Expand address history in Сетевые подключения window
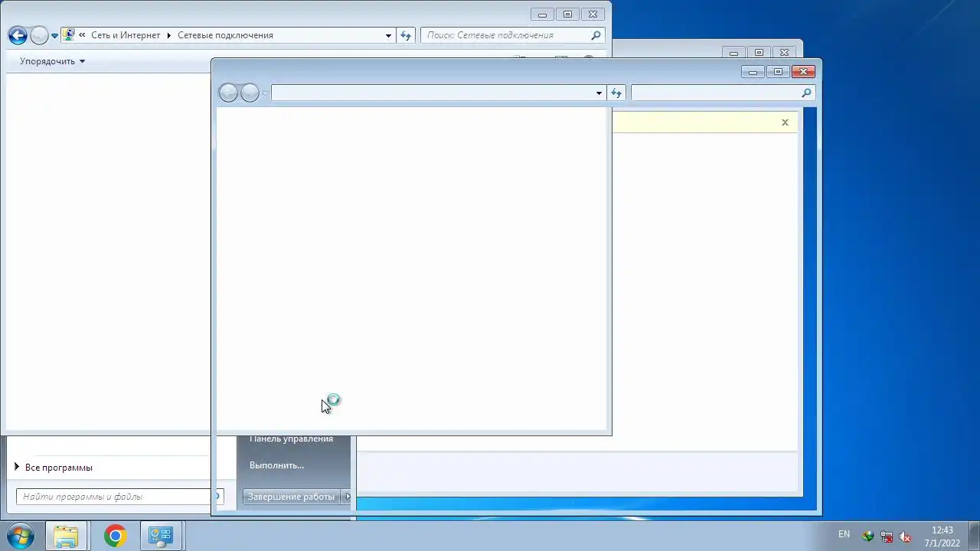Screen dimensions: 980x551 pyautogui.click(x=388, y=35)
